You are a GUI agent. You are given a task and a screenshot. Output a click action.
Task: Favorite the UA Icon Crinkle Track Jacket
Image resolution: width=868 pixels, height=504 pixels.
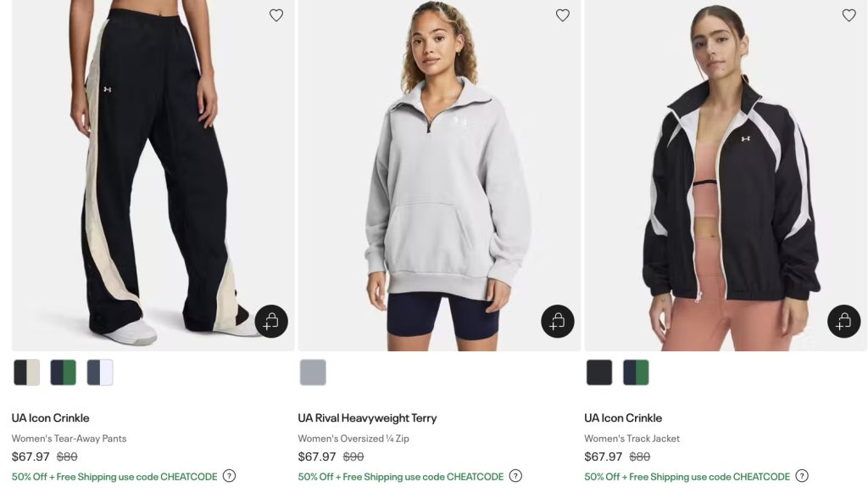pyautogui.click(x=849, y=15)
